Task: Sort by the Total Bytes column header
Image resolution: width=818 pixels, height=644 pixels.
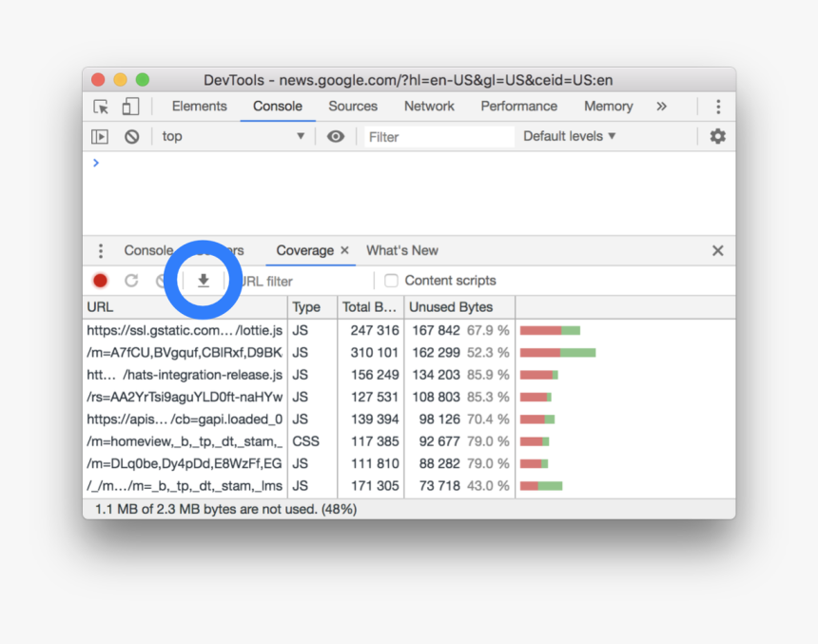Action: click(371, 307)
